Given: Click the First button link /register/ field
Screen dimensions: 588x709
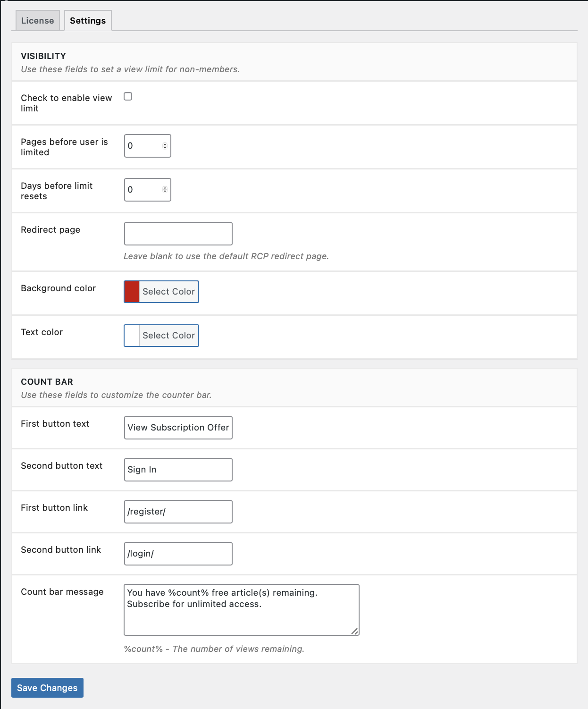Looking at the screenshot, I should 178,512.
